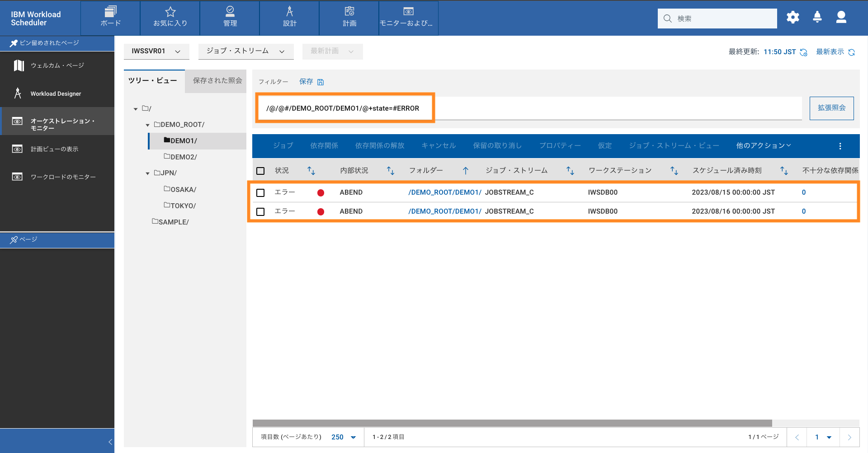
Task: Open 計画ビューの表示 in sidebar
Action: pos(57,149)
